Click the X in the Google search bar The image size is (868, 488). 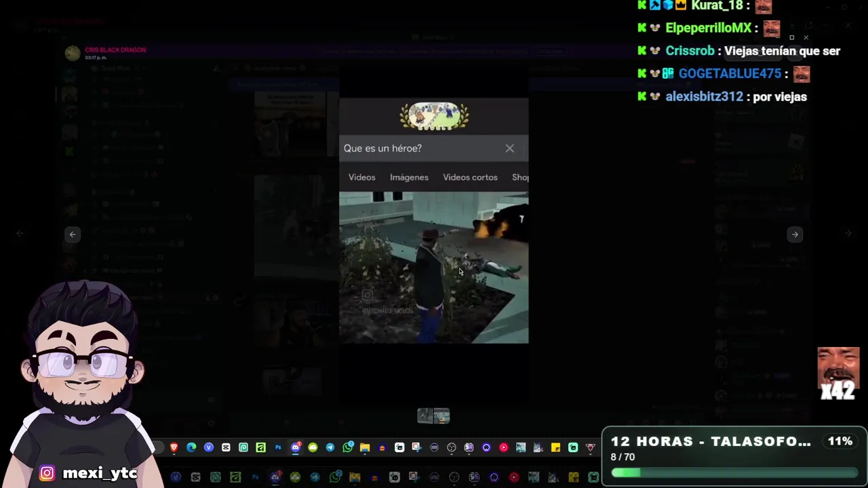tap(509, 148)
